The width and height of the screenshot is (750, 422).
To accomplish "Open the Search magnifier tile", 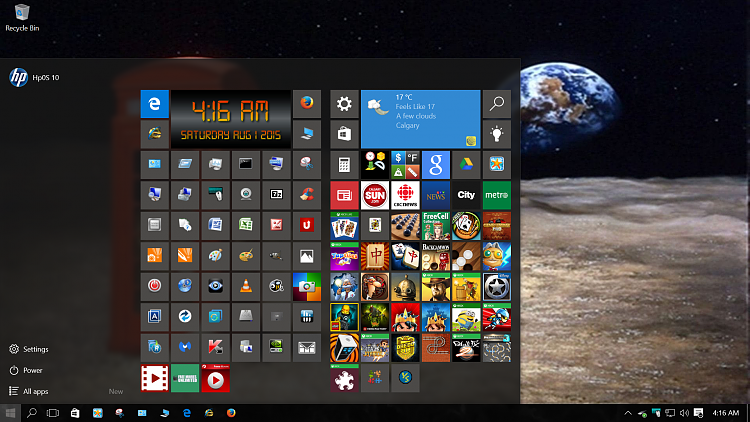I will 496,104.
